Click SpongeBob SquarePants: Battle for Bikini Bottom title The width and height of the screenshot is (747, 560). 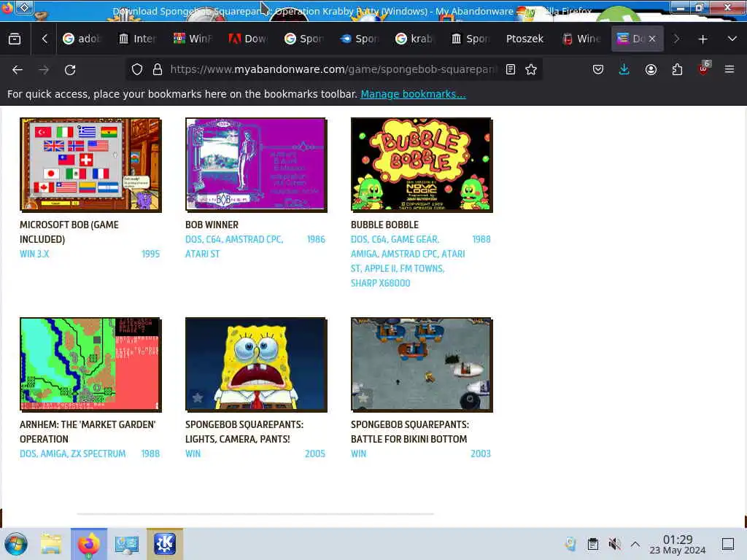(x=410, y=432)
